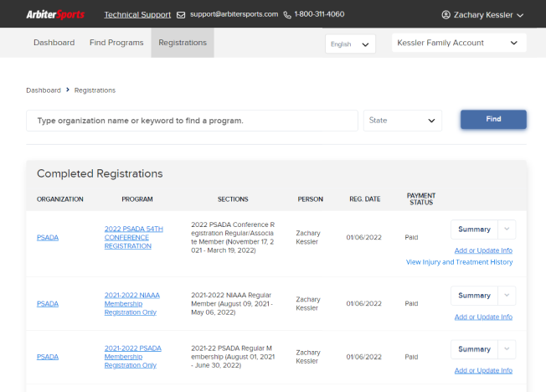Click the PROGRAM column header

tap(137, 199)
